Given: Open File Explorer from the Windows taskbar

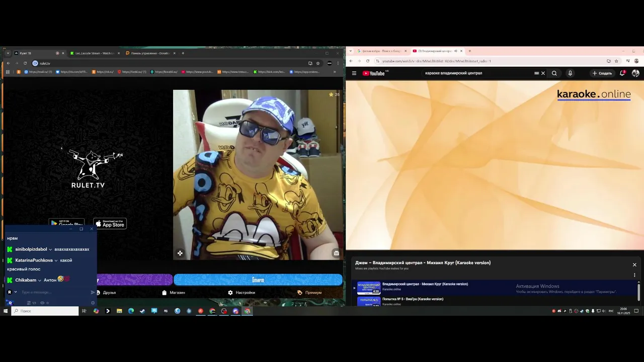Looking at the screenshot, I should click(x=119, y=311).
